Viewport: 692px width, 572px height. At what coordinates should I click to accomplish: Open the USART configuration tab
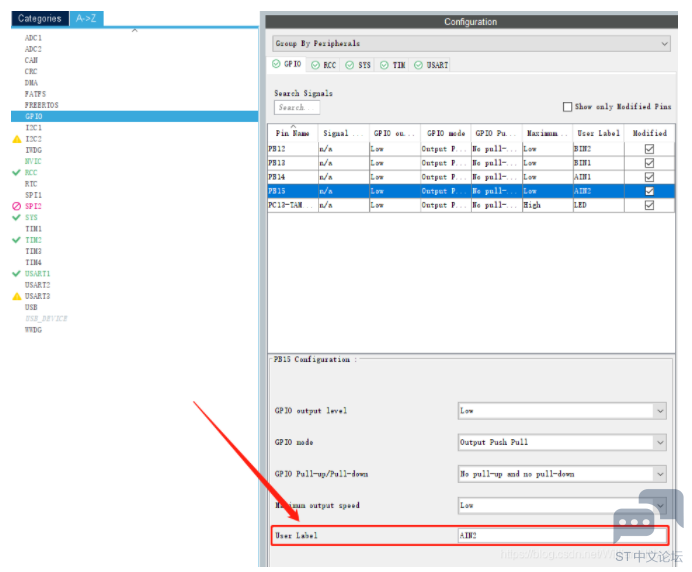tap(432, 65)
